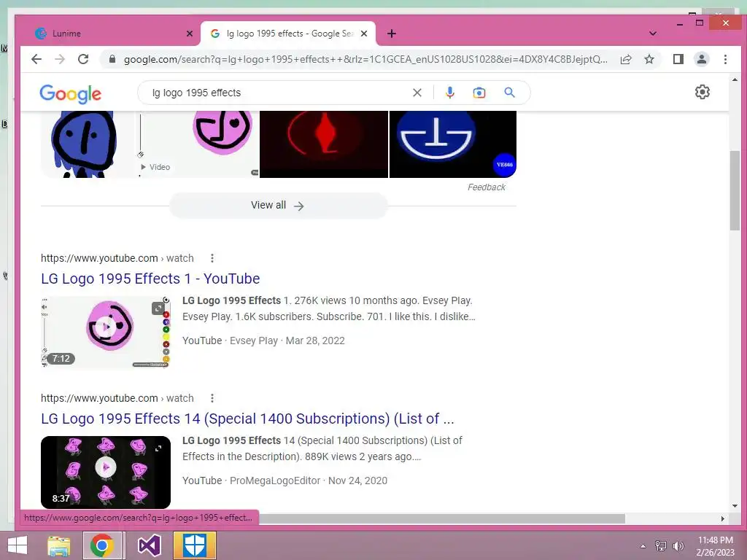
Task: Bookmark this tab with the star
Action: pos(649,59)
